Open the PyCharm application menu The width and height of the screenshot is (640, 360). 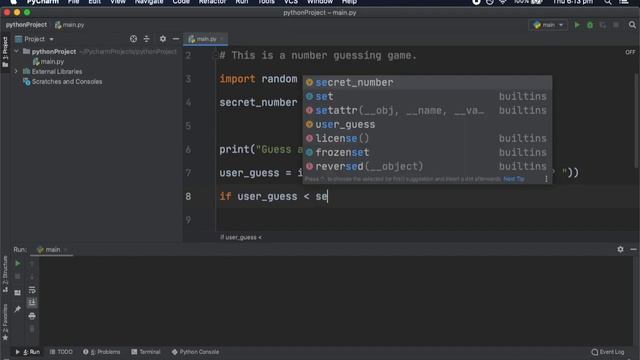pyautogui.click(x=42, y=2)
